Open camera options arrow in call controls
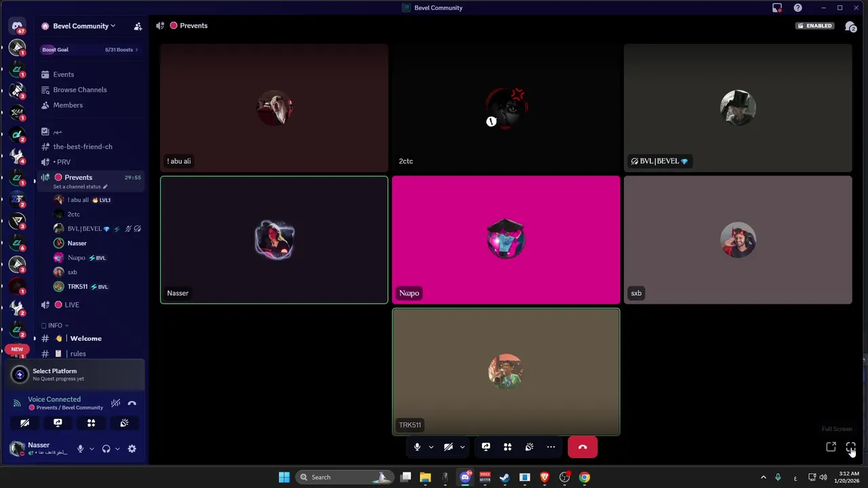Viewport: 868px width, 488px height. (x=462, y=447)
